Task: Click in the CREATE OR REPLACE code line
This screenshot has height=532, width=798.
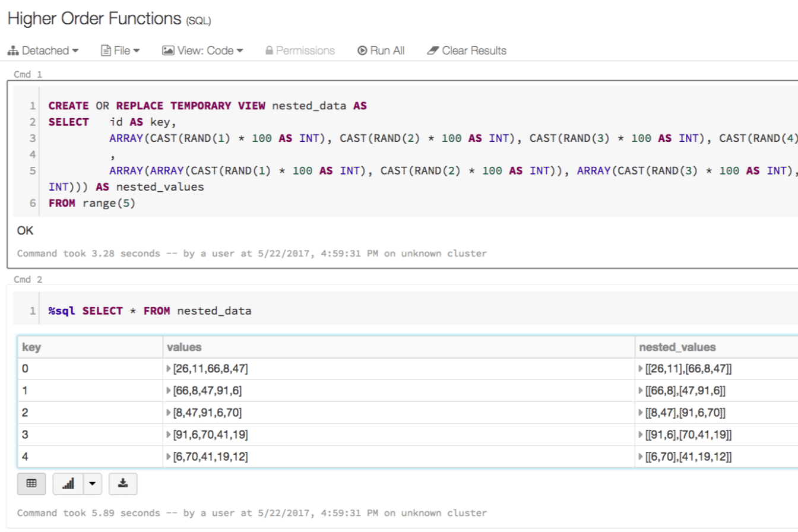Action: tap(207, 106)
